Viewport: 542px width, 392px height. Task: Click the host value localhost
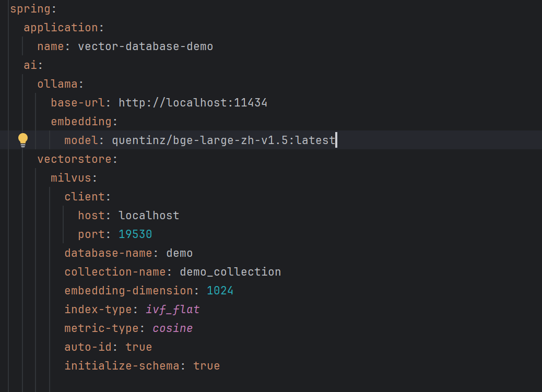(149, 216)
